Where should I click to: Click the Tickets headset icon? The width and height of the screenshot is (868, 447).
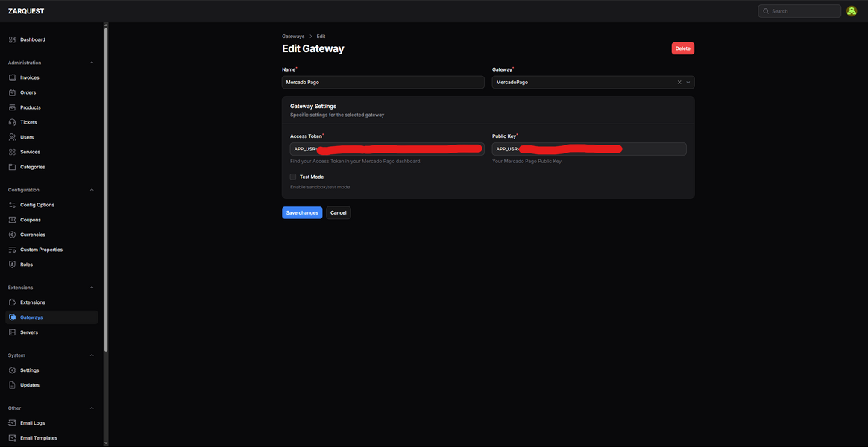point(12,122)
